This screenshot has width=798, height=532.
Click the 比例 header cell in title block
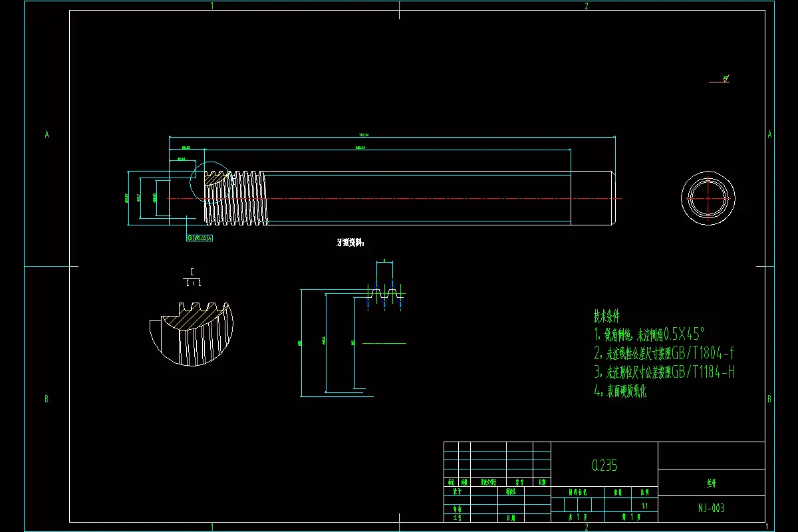coord(644,493)
